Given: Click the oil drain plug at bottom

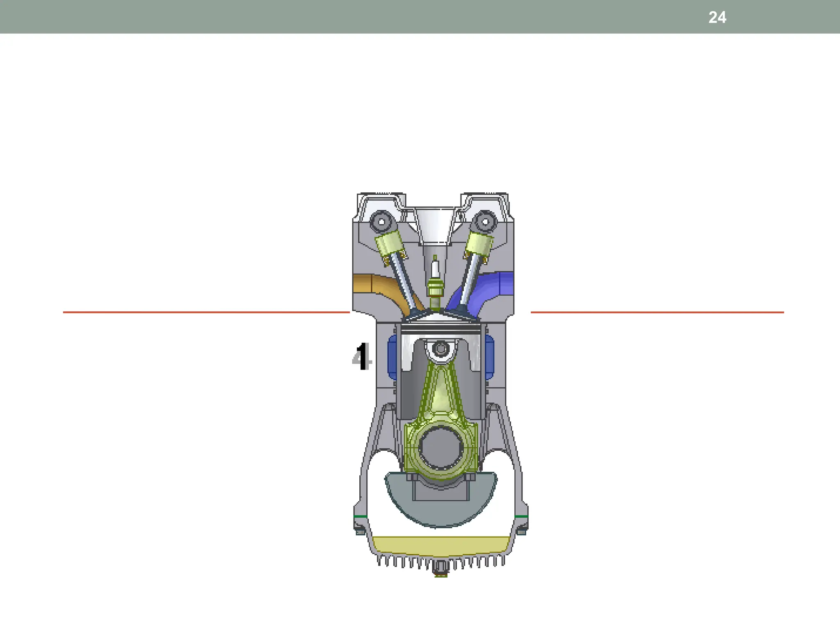Looking at the screenshot, I should pos(441,568).
